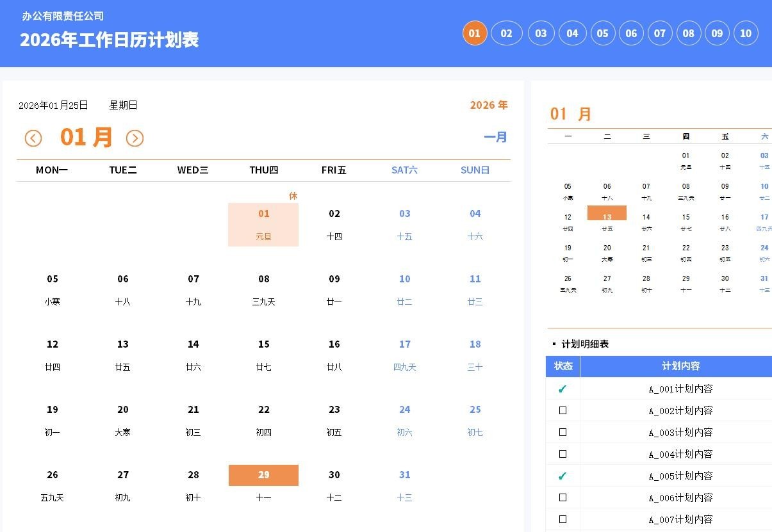Jump to month 08

(689, 33)
